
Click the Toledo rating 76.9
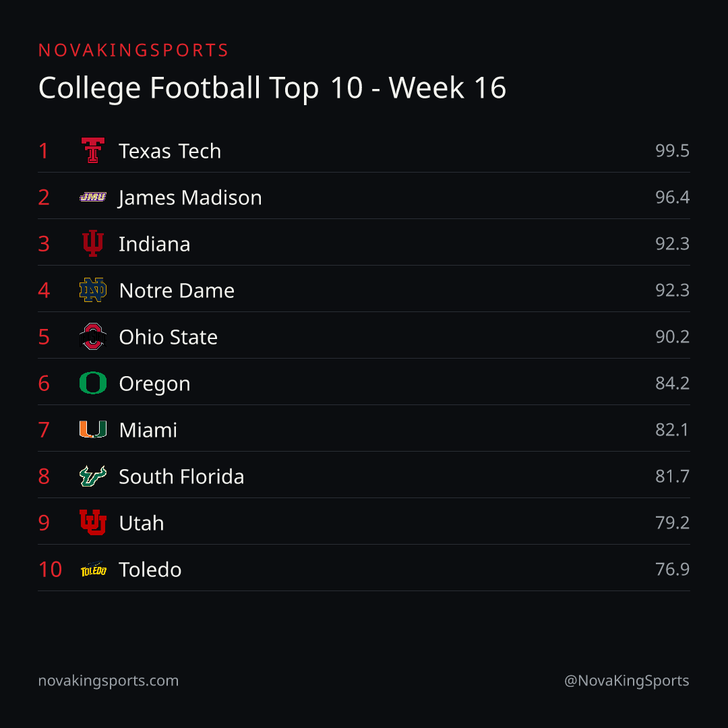click(x=672, y=569)
